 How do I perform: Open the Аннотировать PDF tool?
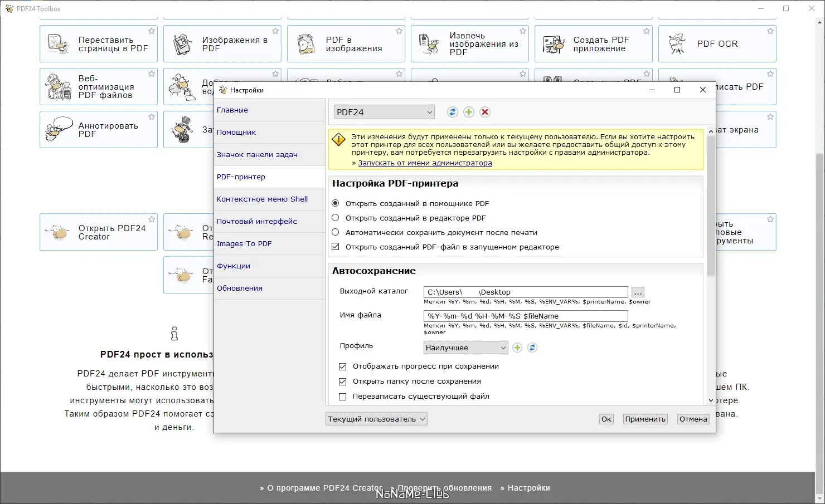tap(99, 130)
